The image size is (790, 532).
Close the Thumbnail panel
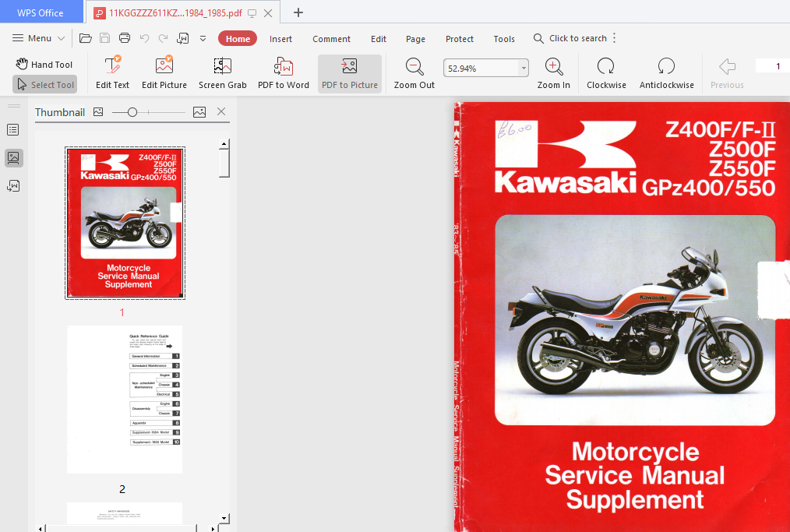click(221, 112)
